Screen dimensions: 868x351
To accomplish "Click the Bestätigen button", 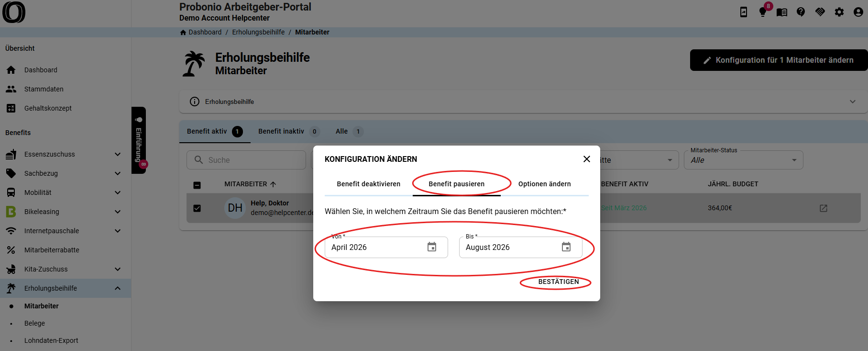I will tap(559, 282).
